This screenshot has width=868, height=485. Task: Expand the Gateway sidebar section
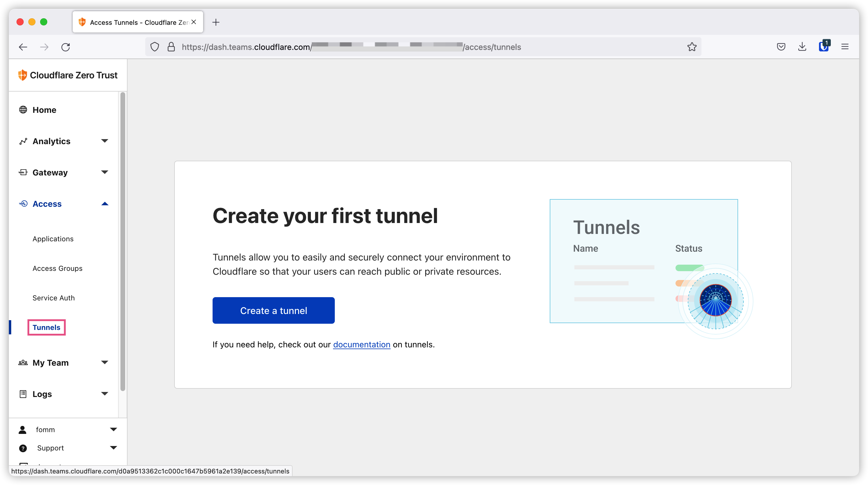click(x=105, y=172)
